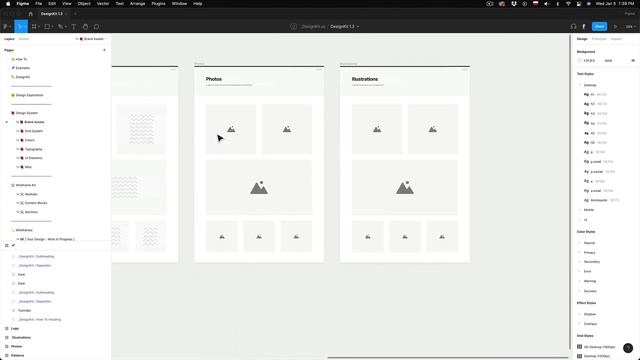Screen dimensions: 640x360
Task: Open the Plugins menu
Action: (158, 4)
